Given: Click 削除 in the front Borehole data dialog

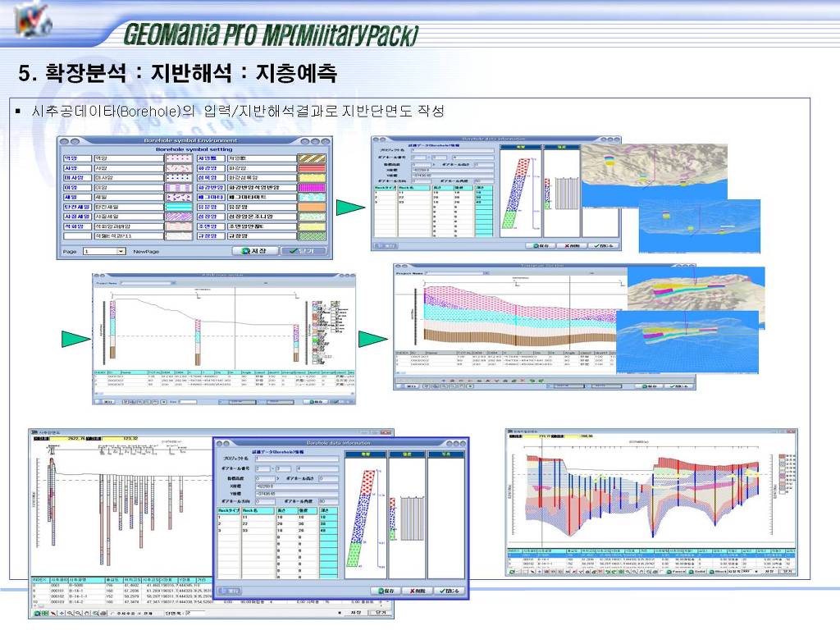Looking at the screenshot, I should pyautogui.click(x=418, y=591).
